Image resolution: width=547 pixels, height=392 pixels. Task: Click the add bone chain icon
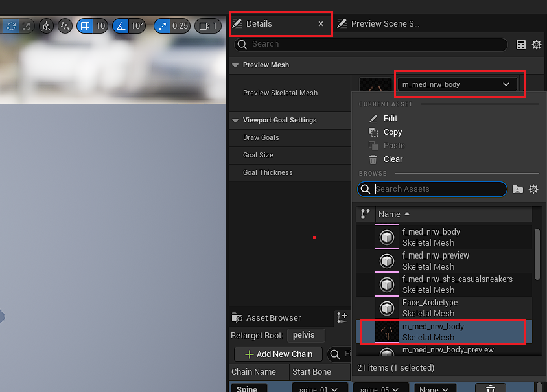pos(342,317)
